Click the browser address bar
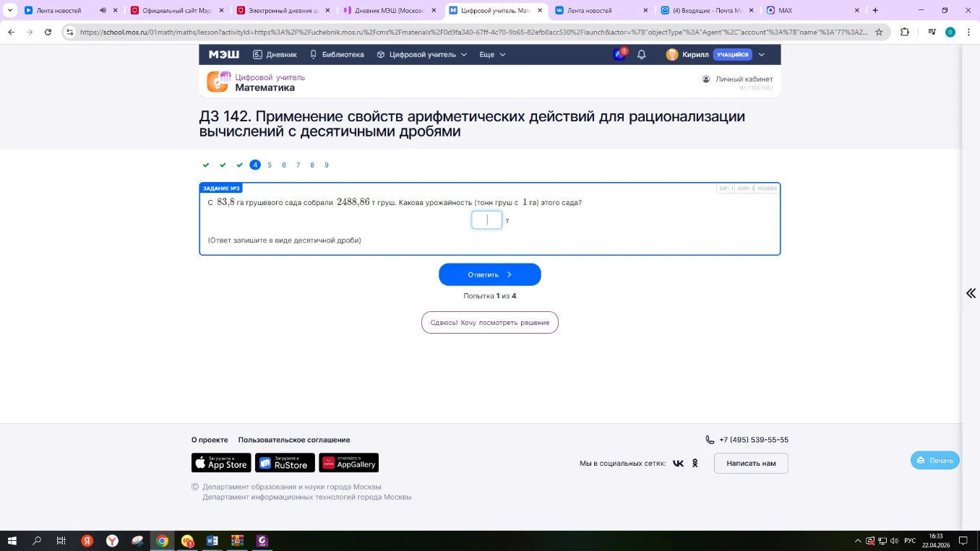 tap(473, 32)
